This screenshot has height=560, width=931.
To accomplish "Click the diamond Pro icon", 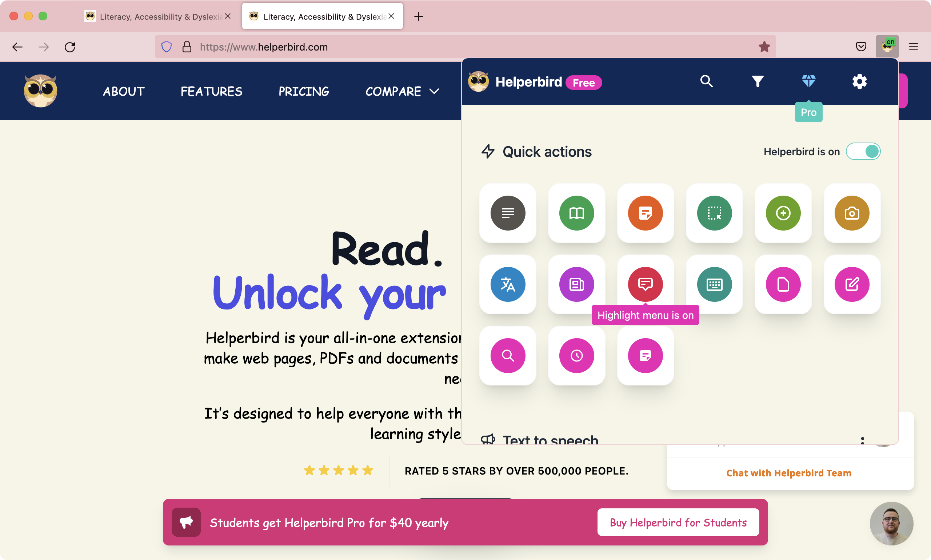I will point(808,81).
